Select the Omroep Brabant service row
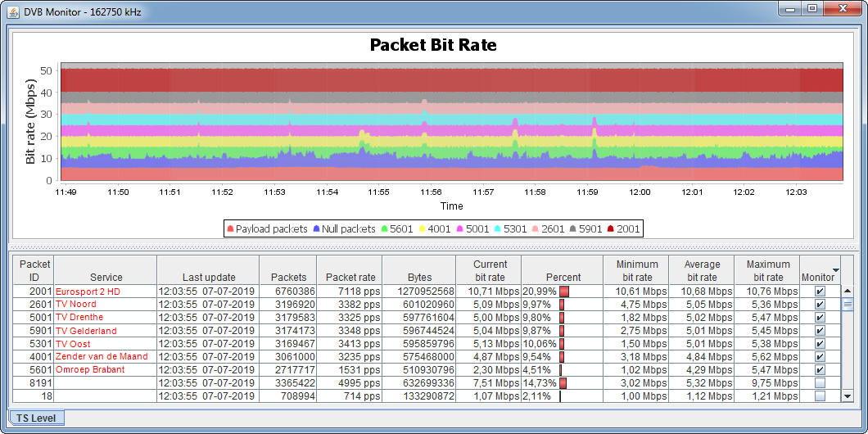Screen dimensions: 868x434 [x=90, y=370]
